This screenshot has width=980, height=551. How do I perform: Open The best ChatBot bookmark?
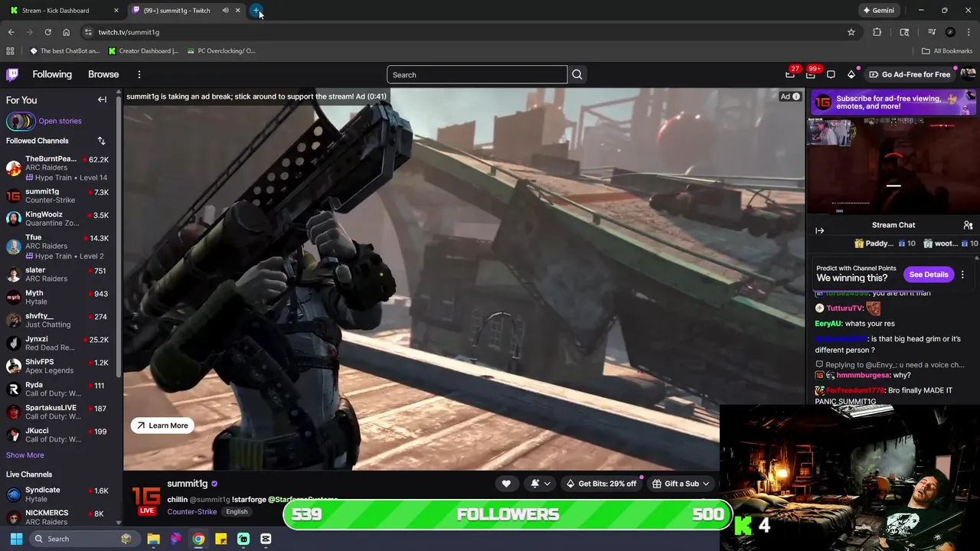click(64, 51)
